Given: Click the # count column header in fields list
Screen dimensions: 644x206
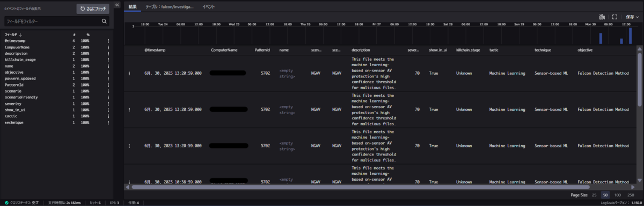Looking at the screenshot, I should click(74, 34).
